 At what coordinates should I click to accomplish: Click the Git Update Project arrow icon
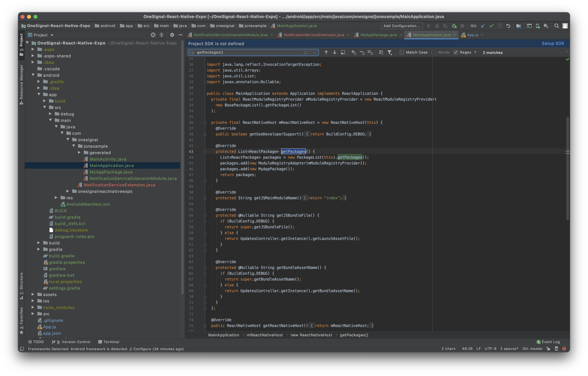tap(483, 26)
